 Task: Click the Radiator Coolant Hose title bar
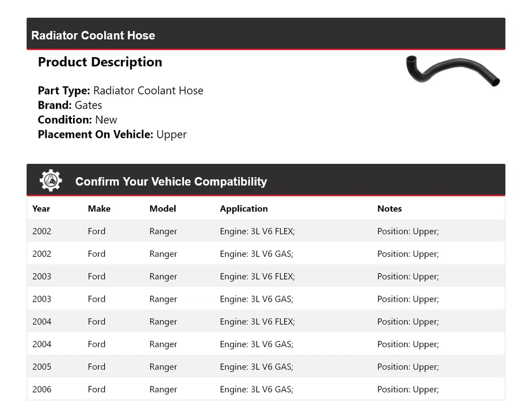[x=93, y=35]
